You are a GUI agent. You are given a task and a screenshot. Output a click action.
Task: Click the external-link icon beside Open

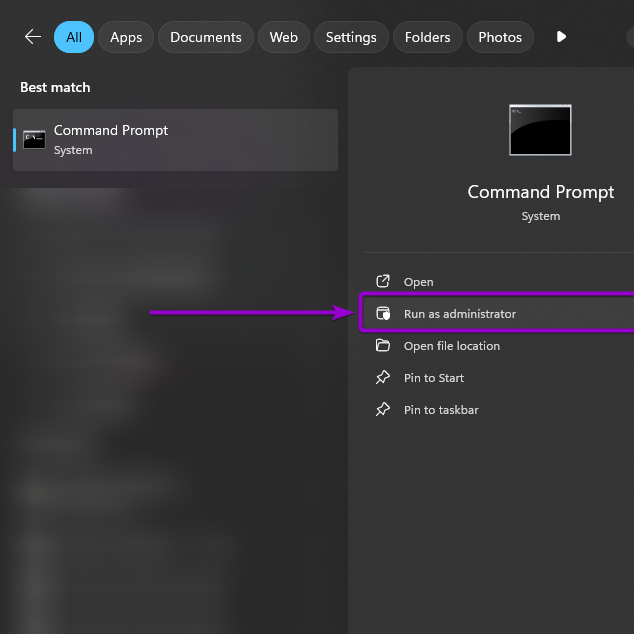pyautogui.click(x=382, y=282)
